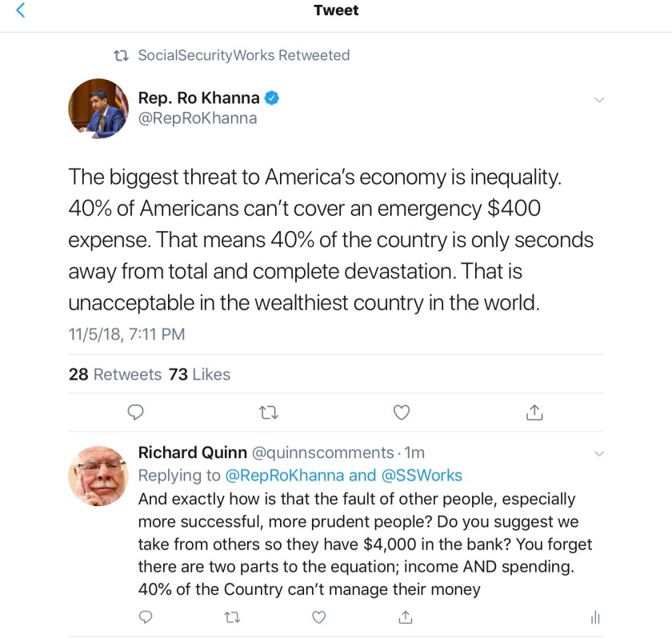Share Richard Quinn's reply
This screenshot has height=638, width=672.
pos(406,616)
